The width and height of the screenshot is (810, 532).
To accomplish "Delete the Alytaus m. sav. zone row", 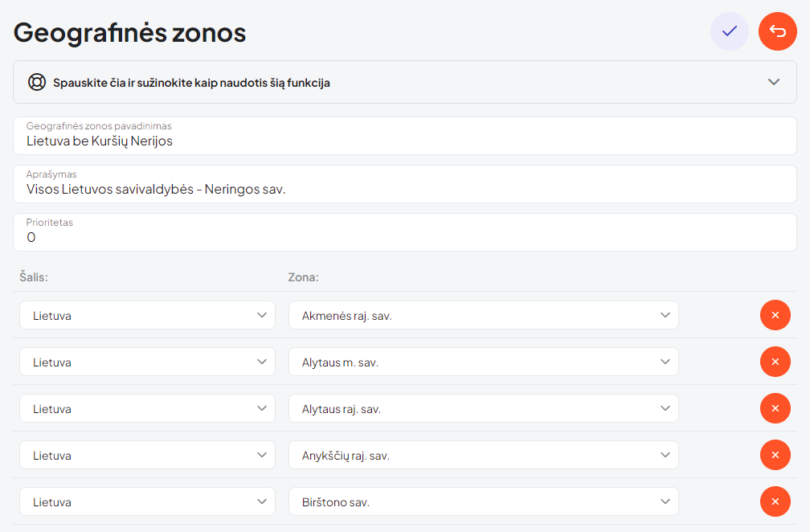I will coord(775,362).
